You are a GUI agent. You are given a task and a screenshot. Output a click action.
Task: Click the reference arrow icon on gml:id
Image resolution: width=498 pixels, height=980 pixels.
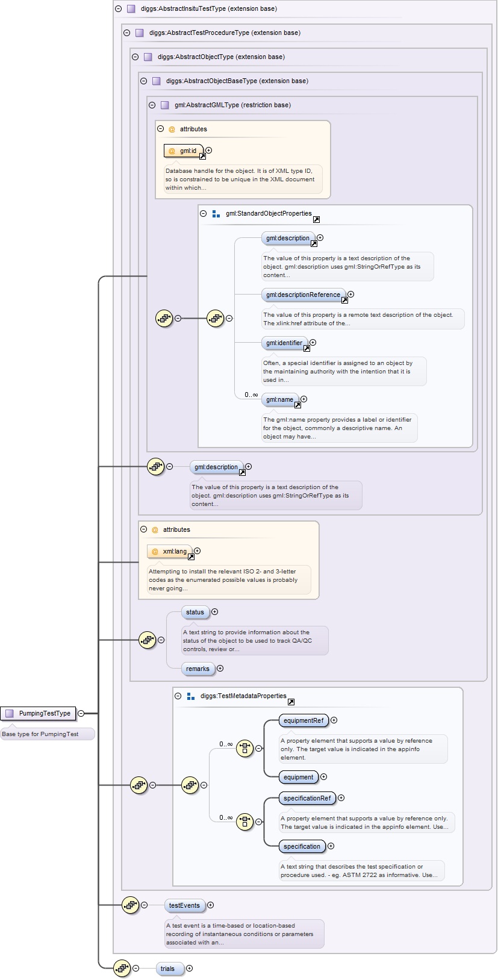pos(202,156)
